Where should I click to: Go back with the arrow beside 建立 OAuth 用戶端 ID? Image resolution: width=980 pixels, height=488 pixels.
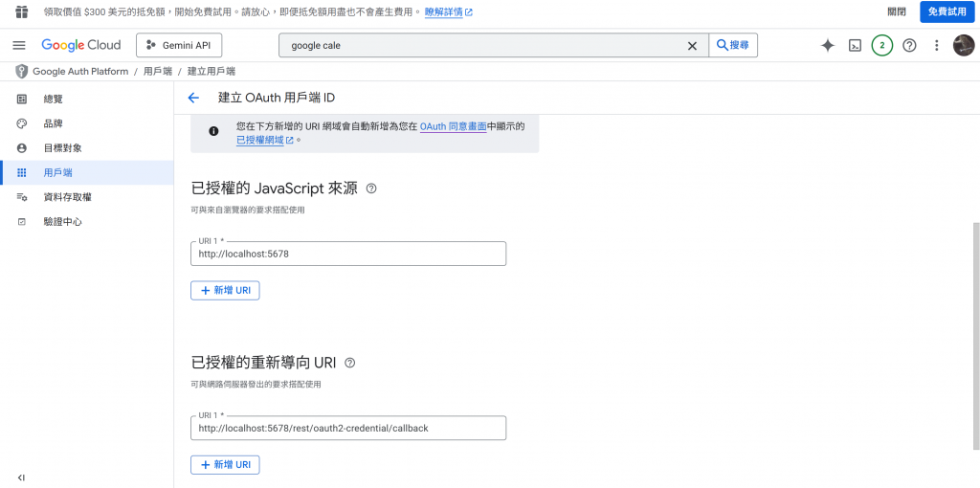(x=193, y=98)
